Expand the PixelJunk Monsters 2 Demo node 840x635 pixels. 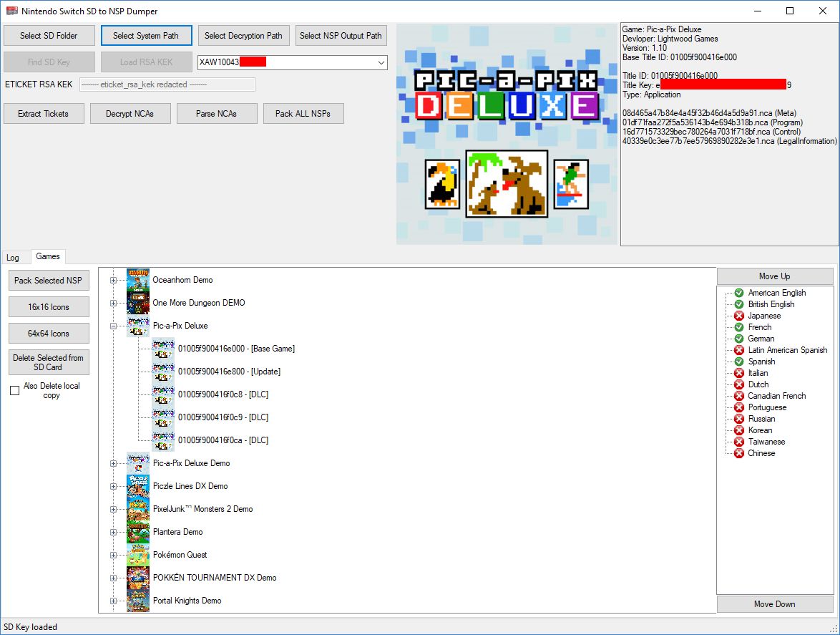tap(114, 510)
